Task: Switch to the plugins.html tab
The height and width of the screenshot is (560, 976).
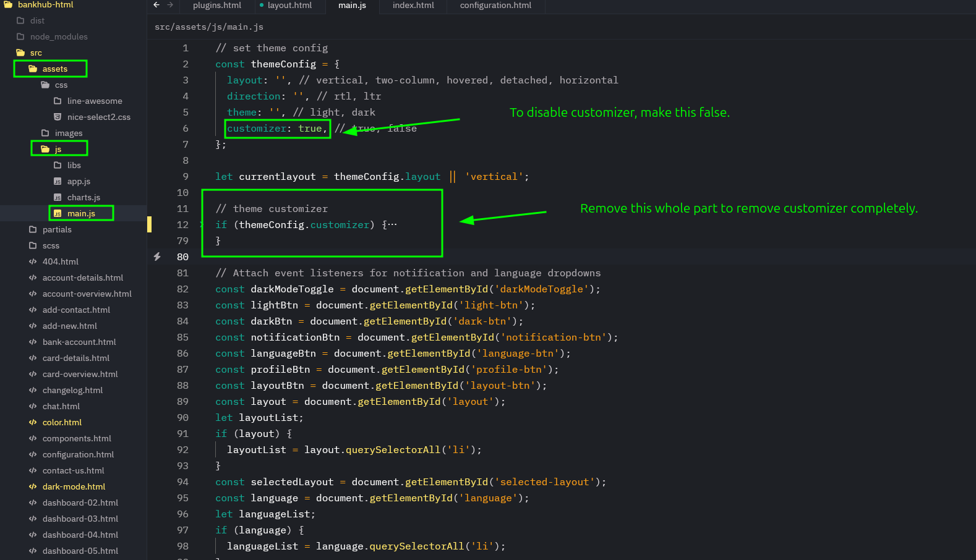Action: click(217, 5)
